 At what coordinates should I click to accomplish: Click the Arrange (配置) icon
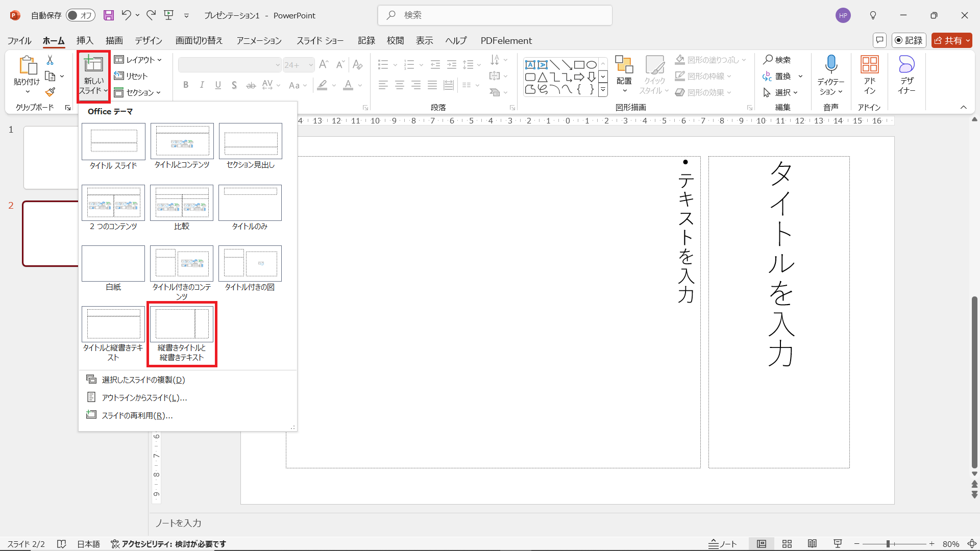pyautogui.click(x=624, y=64)
